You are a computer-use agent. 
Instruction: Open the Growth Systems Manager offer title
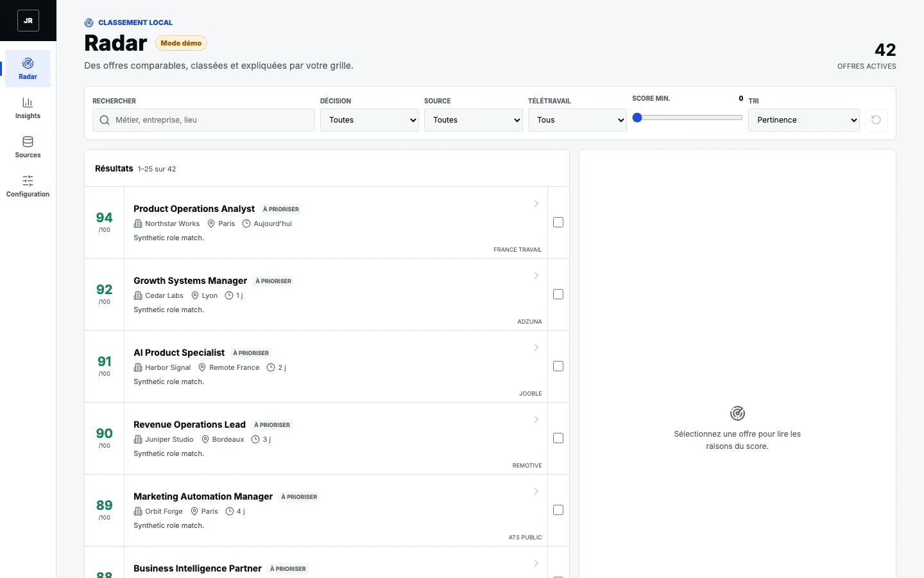pyautogui.click(x=190, y=281)
